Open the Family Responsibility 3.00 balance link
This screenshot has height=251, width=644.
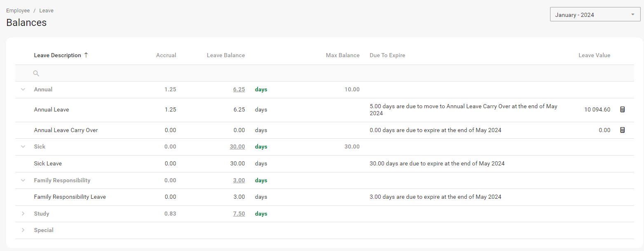pos(239,180)
